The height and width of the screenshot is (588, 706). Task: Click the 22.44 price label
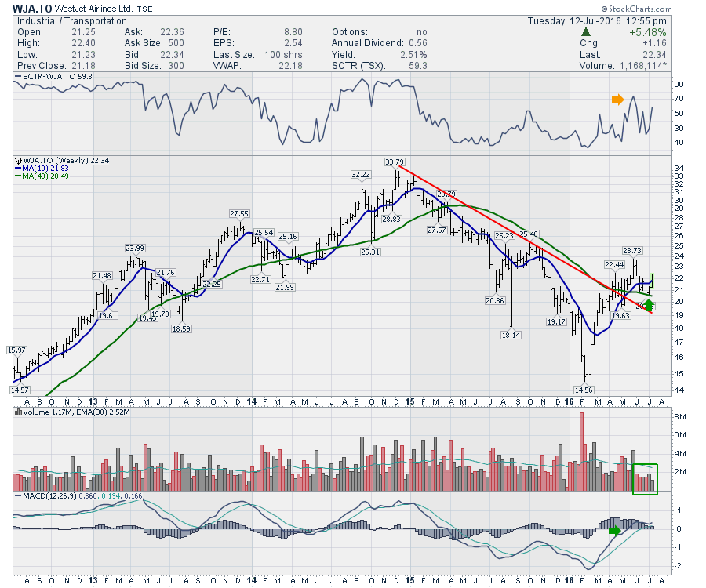[x=614, y=264]
